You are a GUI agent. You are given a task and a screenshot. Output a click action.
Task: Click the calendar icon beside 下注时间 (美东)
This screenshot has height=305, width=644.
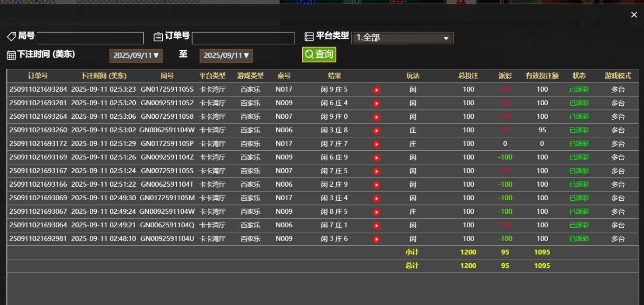click(x=11, y=54)
